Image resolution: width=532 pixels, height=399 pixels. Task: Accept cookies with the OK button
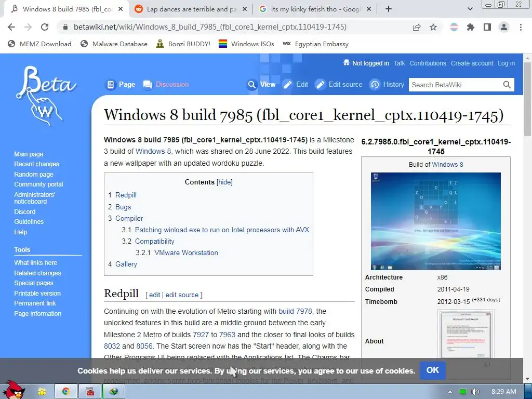[433, 370]
